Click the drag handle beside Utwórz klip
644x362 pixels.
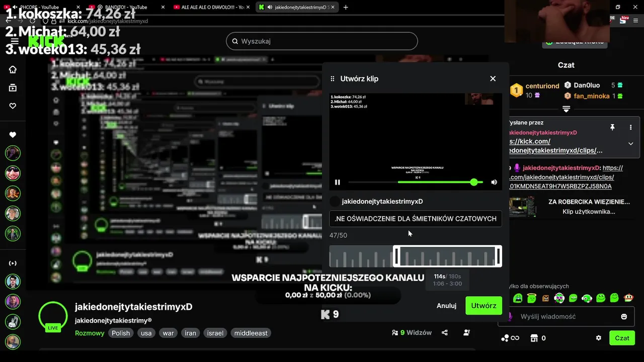[x=333, y=78]
